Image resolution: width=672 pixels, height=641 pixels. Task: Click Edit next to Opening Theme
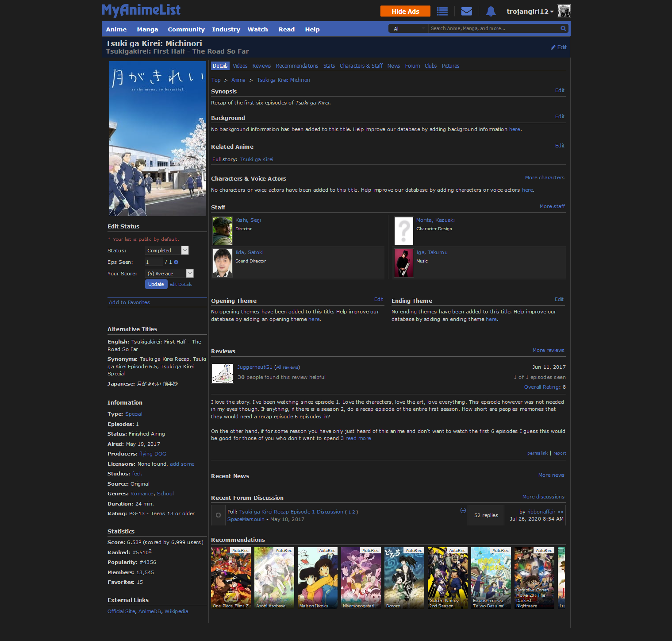(x=379, y=299)
